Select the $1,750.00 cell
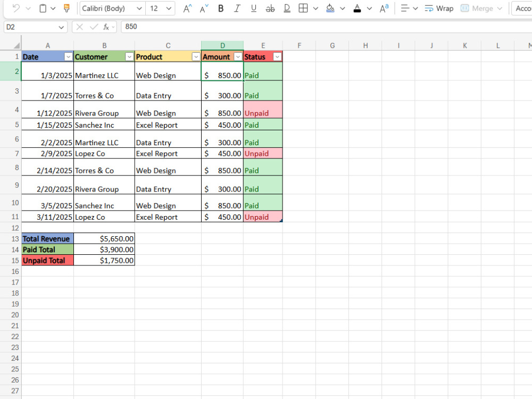532x399 pixels. (104, 260)
